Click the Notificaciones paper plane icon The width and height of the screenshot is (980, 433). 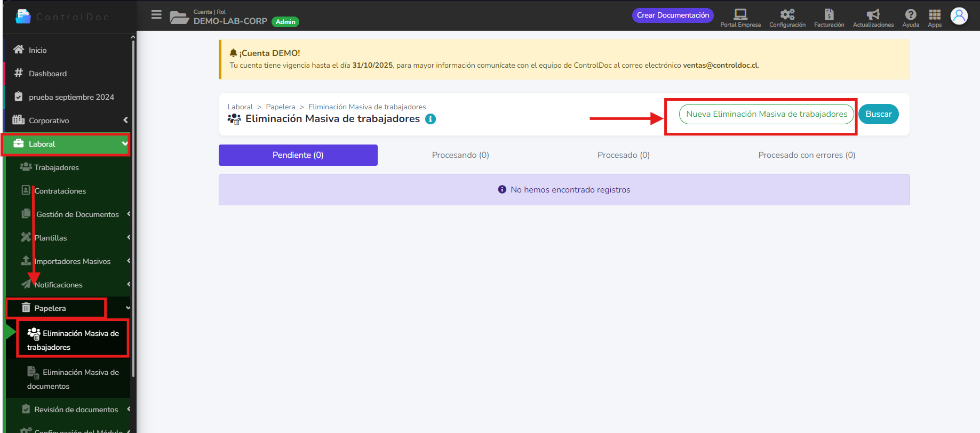point(26,284)
